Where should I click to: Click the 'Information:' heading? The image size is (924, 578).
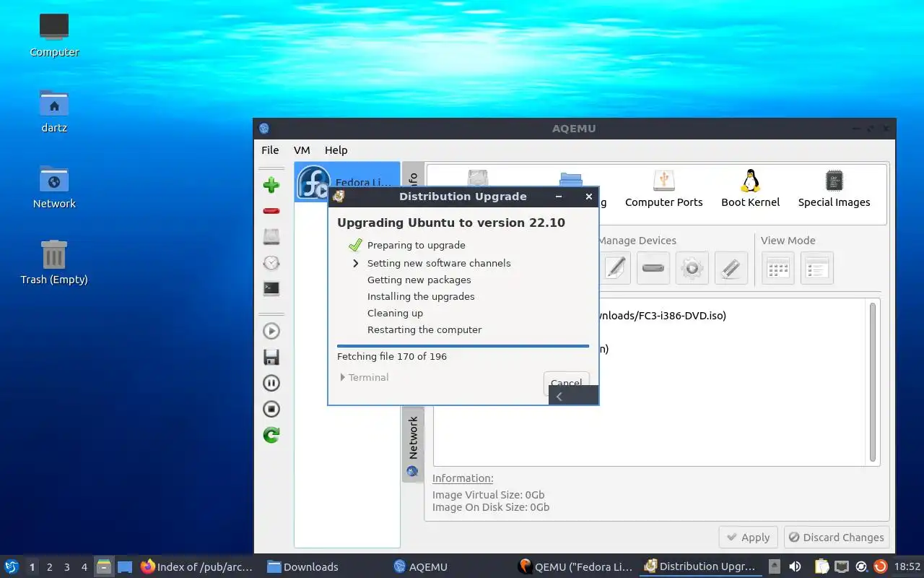tap(463, 478)
